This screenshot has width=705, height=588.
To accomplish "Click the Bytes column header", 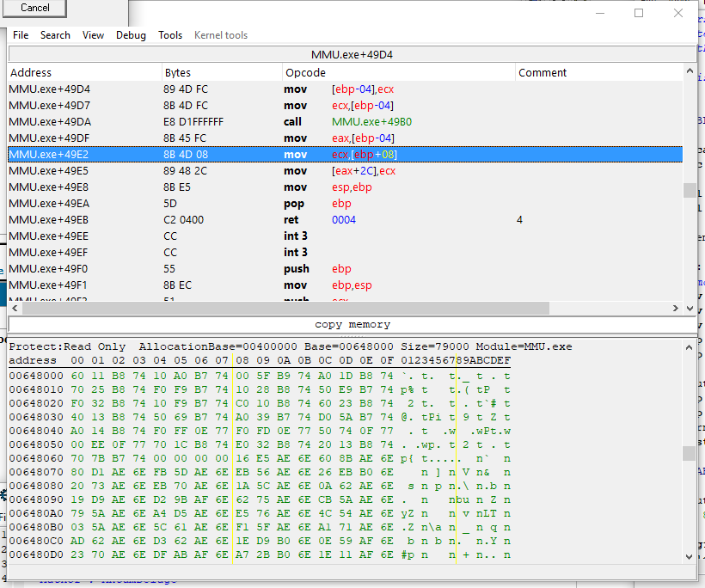I will tap(221, 73).
